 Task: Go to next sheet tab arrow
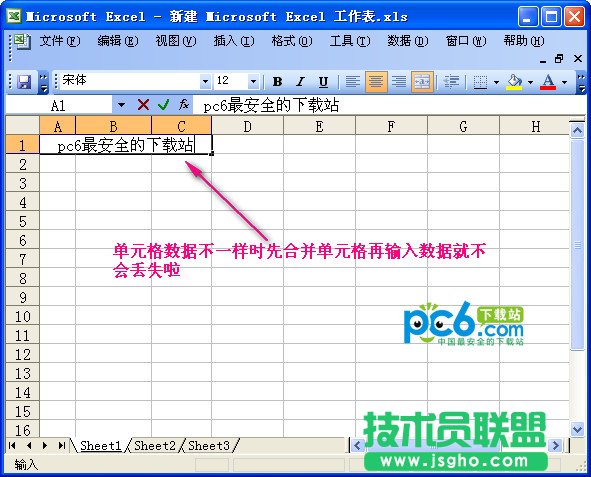45,446
